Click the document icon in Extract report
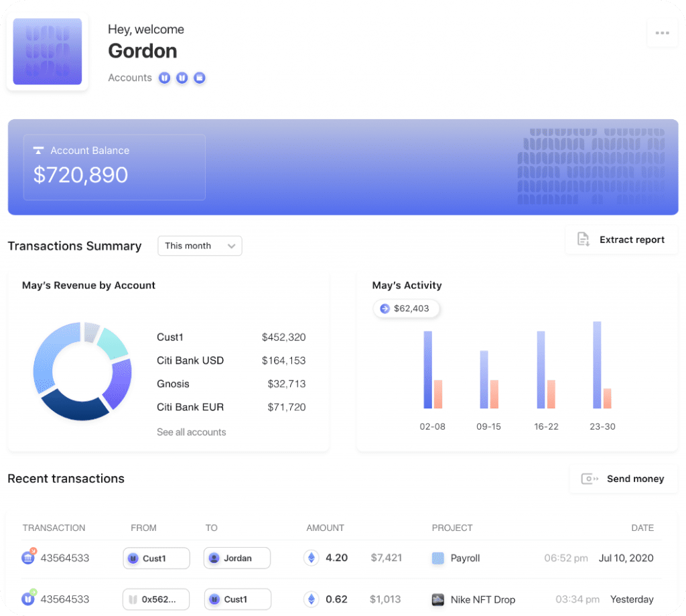The image size is (686, 616). (x=584, y=239)
